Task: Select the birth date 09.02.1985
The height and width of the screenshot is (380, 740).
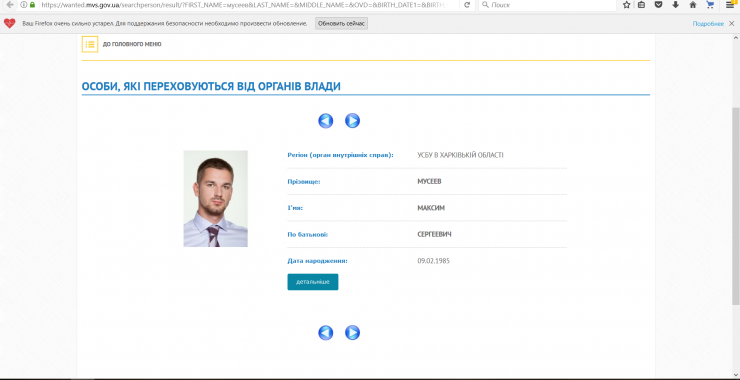Action: (x=434, y=261)
